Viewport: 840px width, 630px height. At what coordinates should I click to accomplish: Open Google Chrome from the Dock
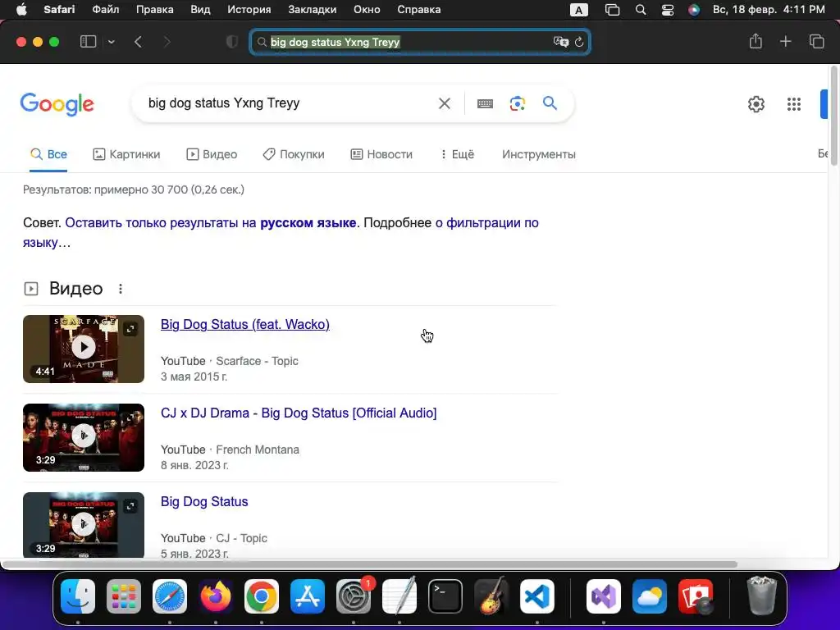(262, 596)
